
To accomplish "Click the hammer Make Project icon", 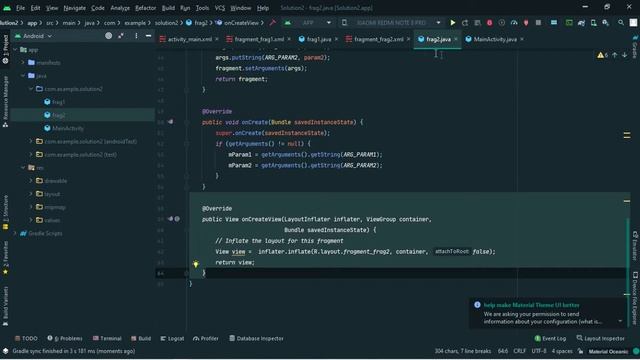I will coord(273,23).
